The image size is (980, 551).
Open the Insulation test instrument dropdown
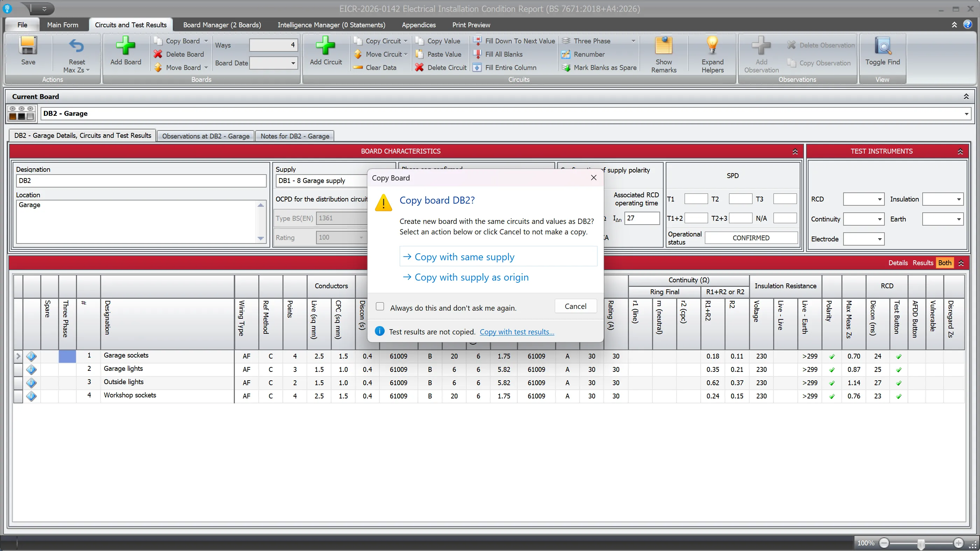(x=959, y=199)
